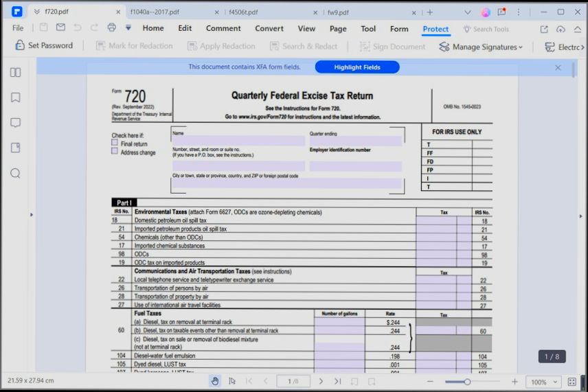The height and width of the screenshot is (392, 588).
Task: Click the email envelope icon
Action: [60, 27]
